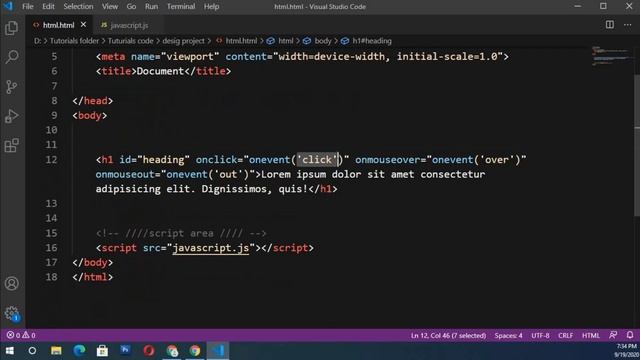Open Microsoft Store from the taskbar
The width and height of the screenshot is (640, 360).
pyautogui.click(x=102, y=351)
